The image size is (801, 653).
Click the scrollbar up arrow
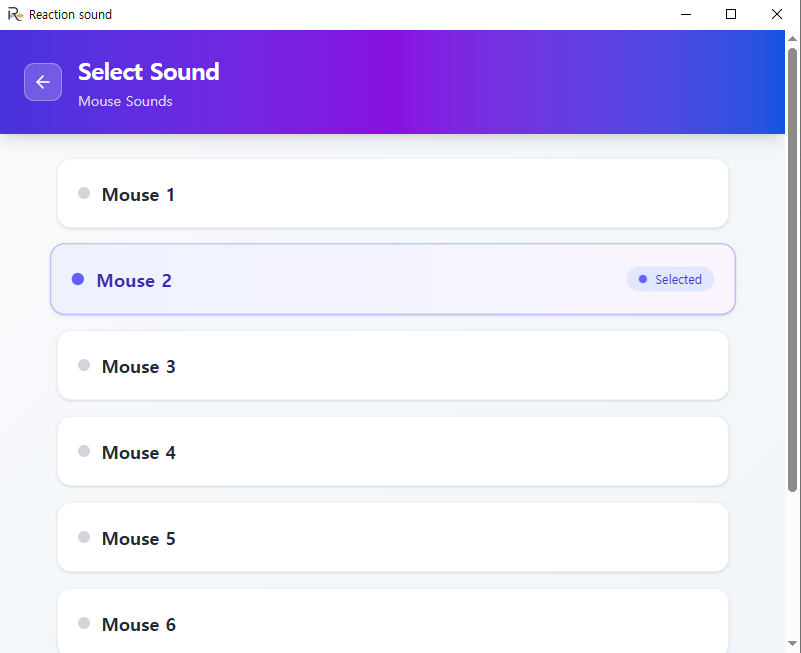tap(793, 38)
